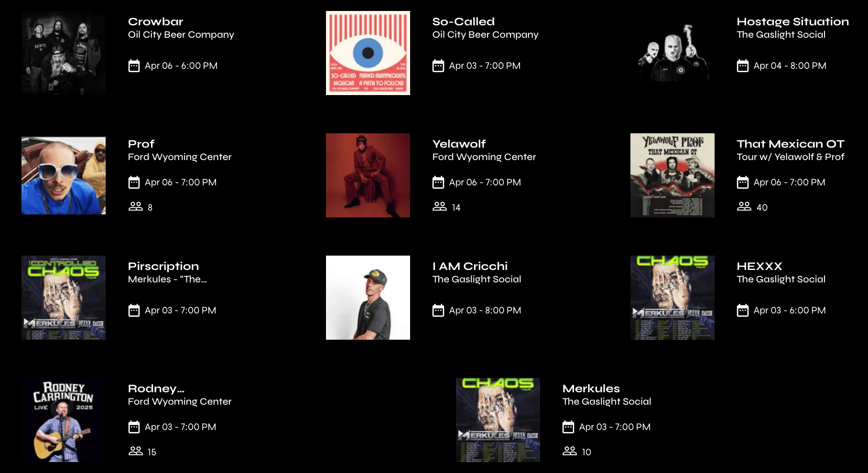The height and width of the screenshot is (473, 868).
Task: Open the So-Called eye poster thumbnail
Action: pyautogui.click(x=368, y=53)
